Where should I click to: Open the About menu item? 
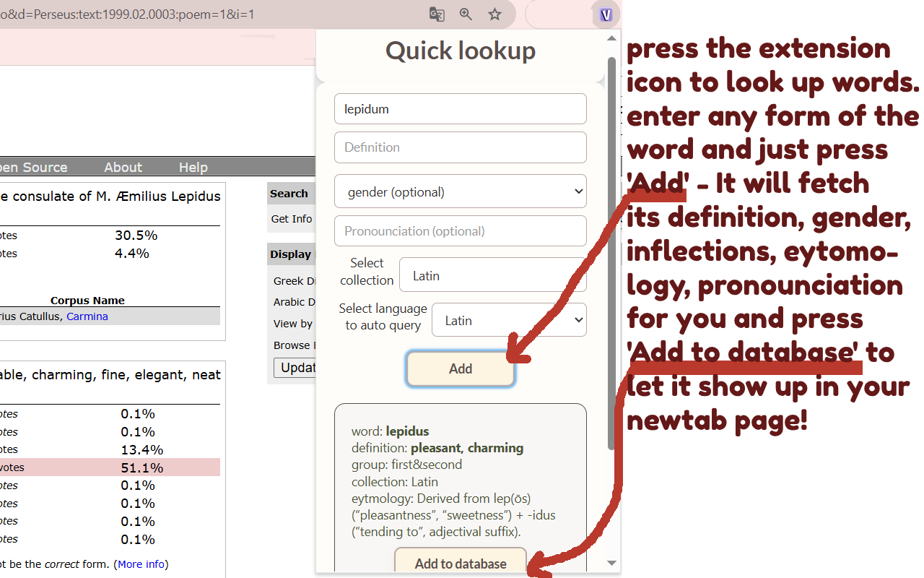click(x=123, y=167)
